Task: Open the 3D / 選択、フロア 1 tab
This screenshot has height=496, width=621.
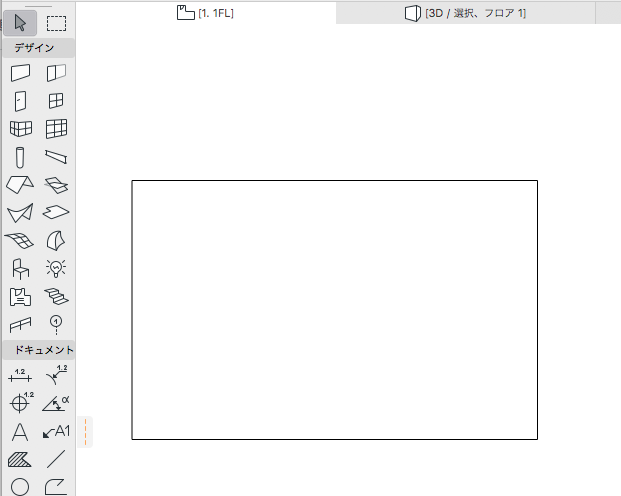Action: 465,13
